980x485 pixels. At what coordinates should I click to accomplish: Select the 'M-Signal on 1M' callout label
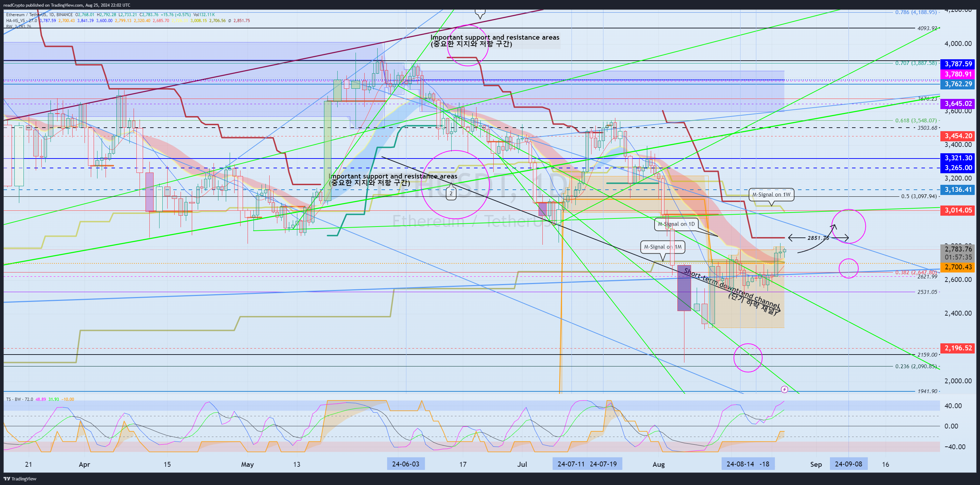coord(662,247)
